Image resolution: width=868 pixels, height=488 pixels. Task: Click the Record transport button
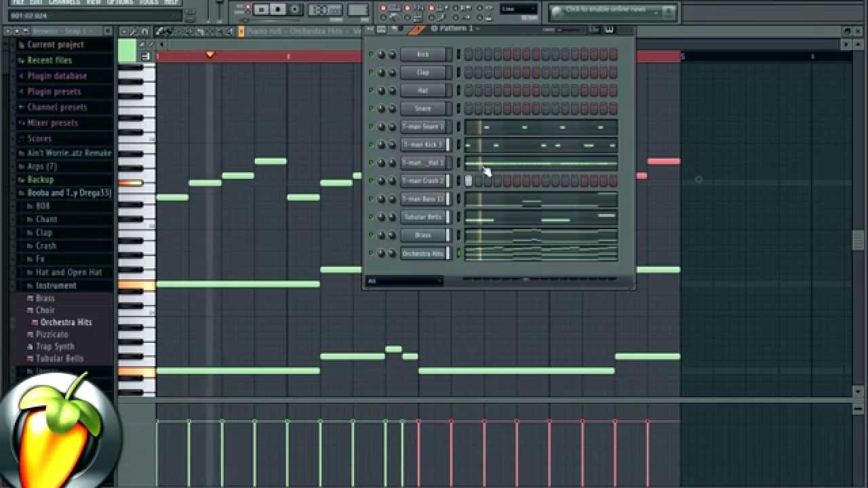[x=294, y=9]
